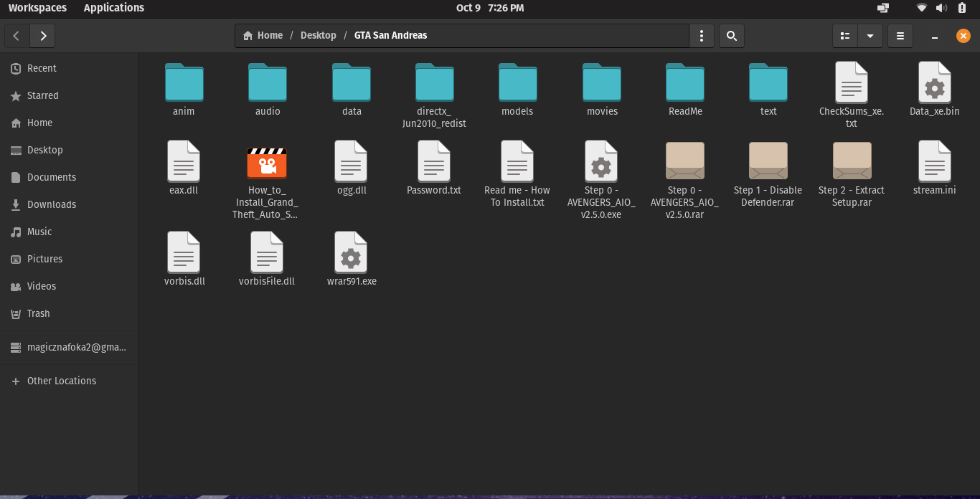Screen dimensions: 980x499
Task: Open the Oct 9 clock calendar
Action: tap(490, 8)
